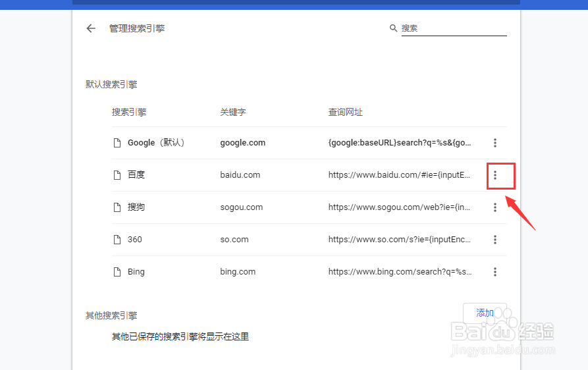588x370 pixels.
Task: Click the 搜索引擎 column header
Action: [x=129, y=112]
